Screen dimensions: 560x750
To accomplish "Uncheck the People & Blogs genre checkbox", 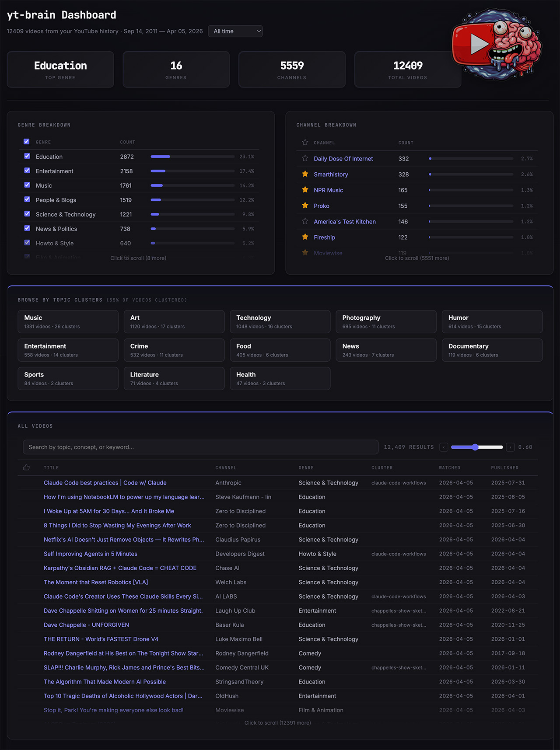I will click(x=27, y=199).
